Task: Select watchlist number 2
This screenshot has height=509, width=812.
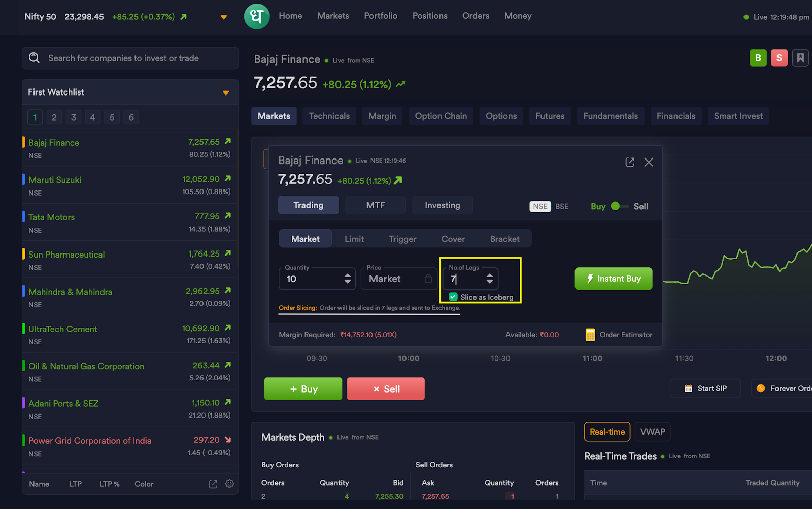Action: tap(54, 117)
